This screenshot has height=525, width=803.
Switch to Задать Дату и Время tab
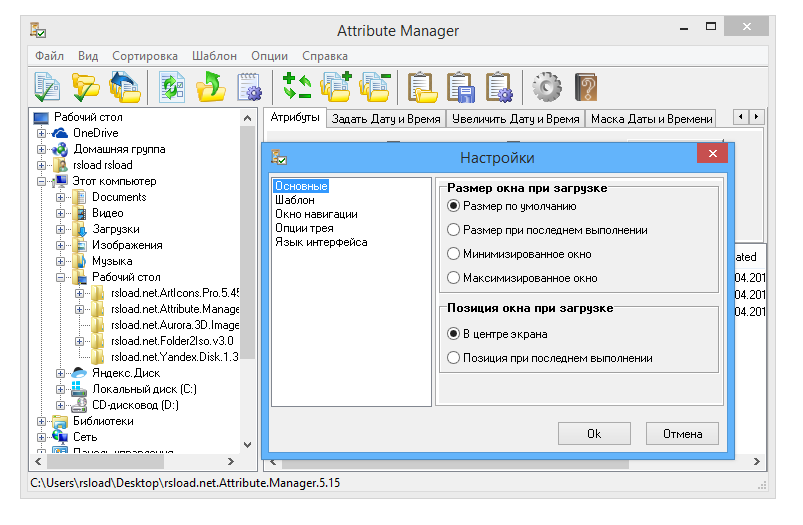[386, 119]
